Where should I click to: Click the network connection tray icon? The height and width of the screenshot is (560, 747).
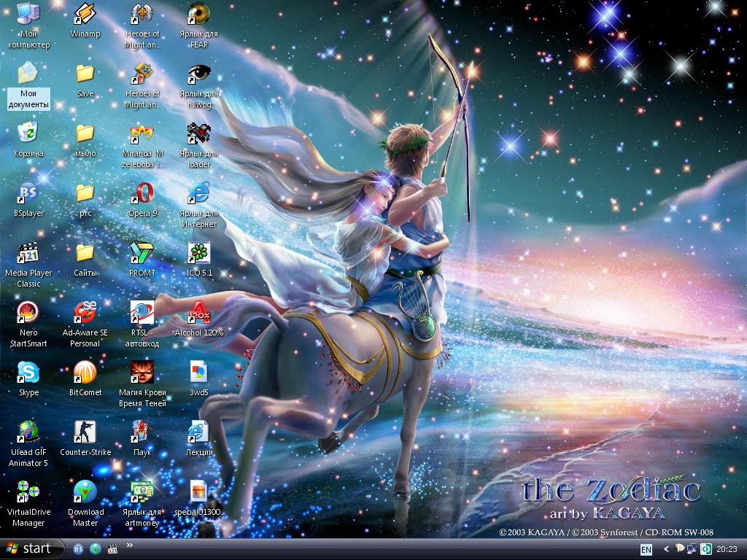(692, 549)
